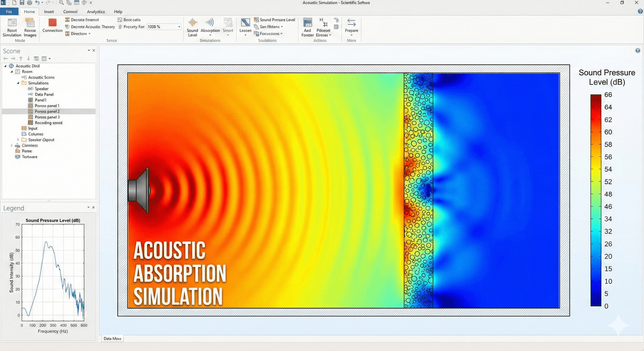
Task: Select Poross panel 3 in tree
Action: coord(47,117)
